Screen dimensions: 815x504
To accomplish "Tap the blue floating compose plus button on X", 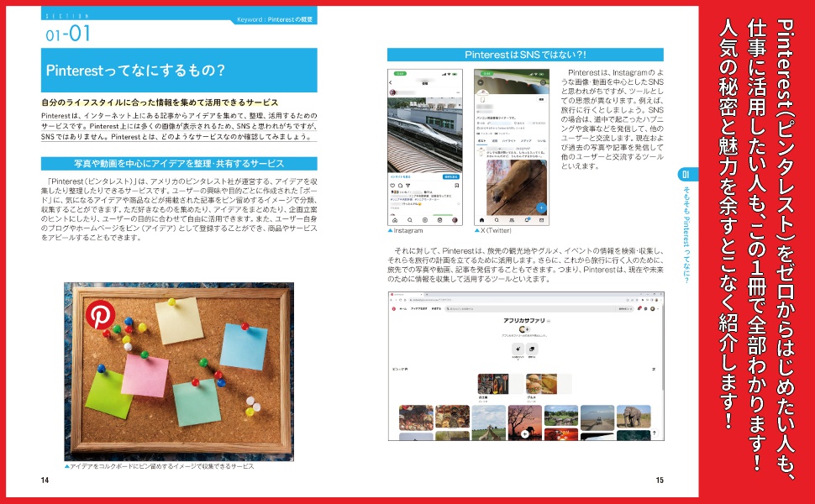I will click(541, 207).
